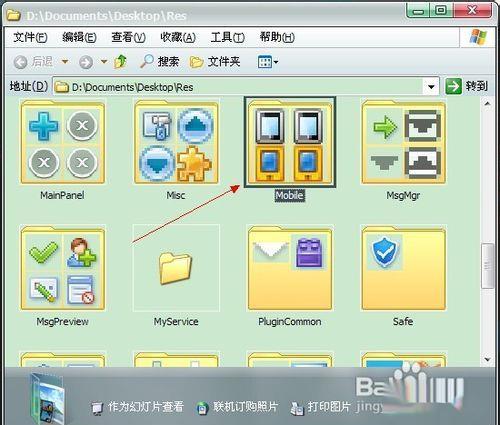This screenshot has height=425, width=500.
Task: Open the 收藏(A) menu
Action: [x=178, y=37]
